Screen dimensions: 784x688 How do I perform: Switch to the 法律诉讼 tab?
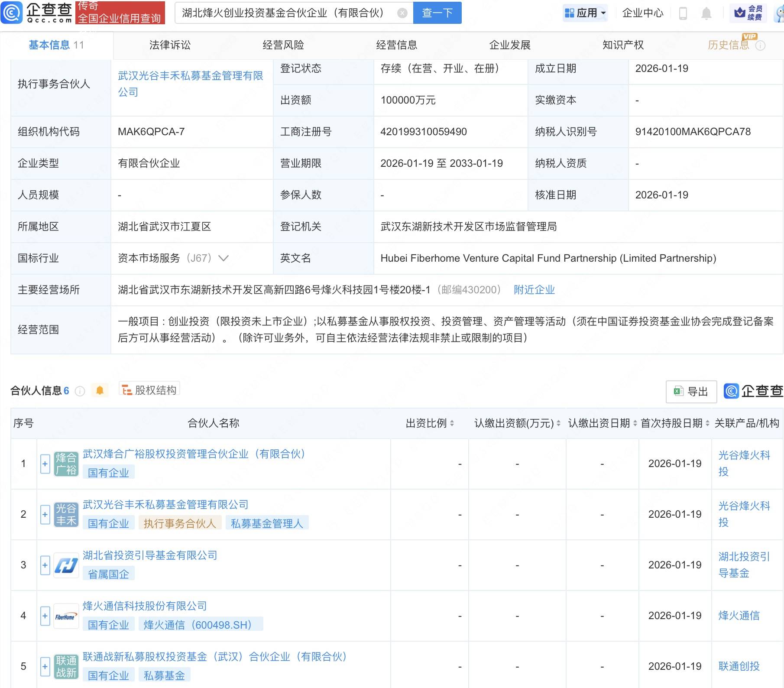(170, 45)
